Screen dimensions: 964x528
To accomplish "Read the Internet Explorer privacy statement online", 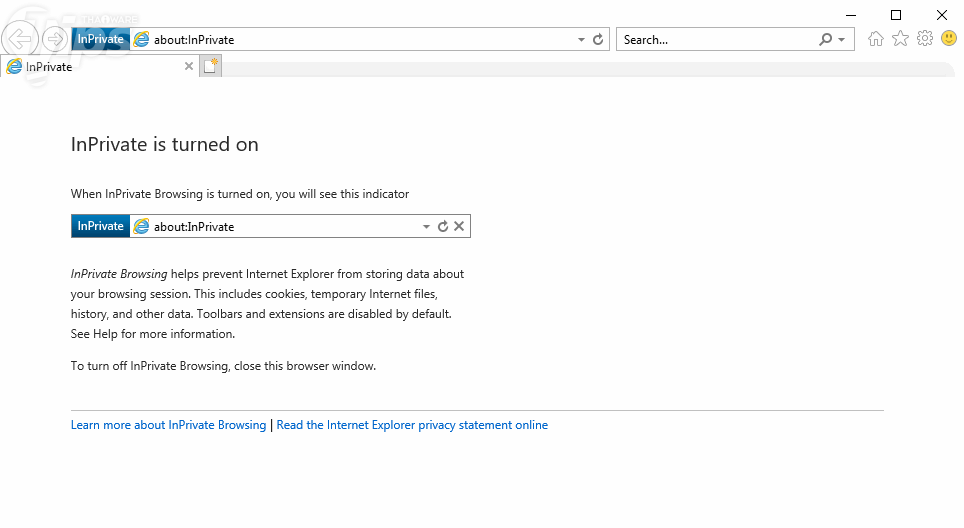I will 412,425.
